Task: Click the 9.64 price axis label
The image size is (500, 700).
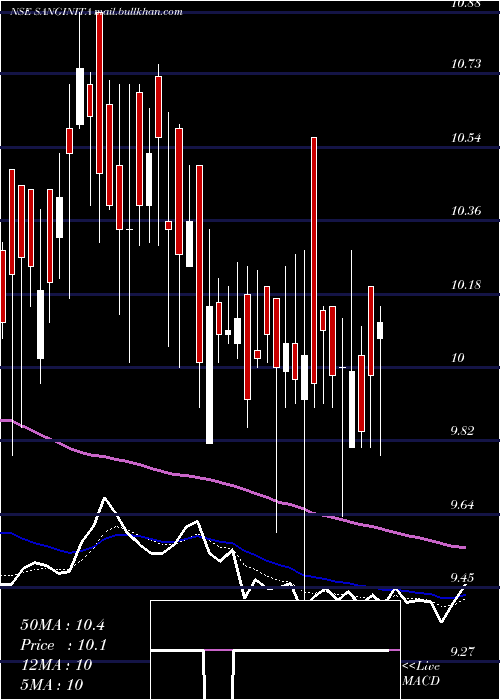Action: 462,504
